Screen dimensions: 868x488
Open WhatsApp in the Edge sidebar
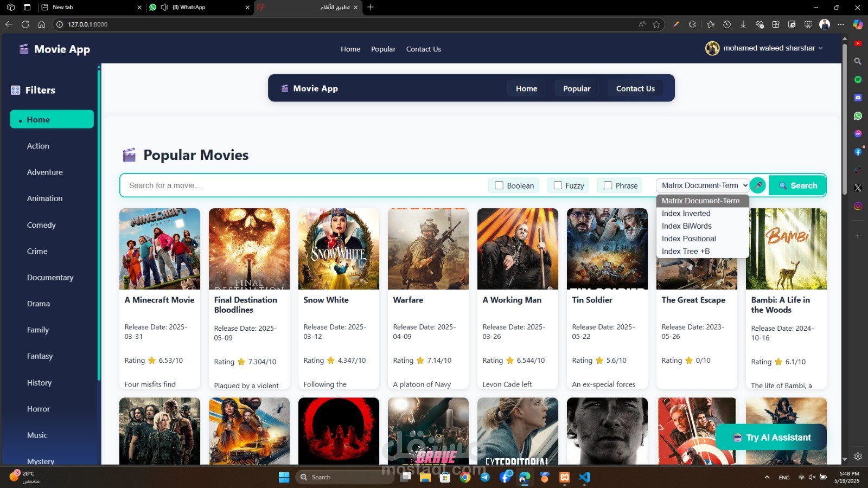(x=858, y=115)
